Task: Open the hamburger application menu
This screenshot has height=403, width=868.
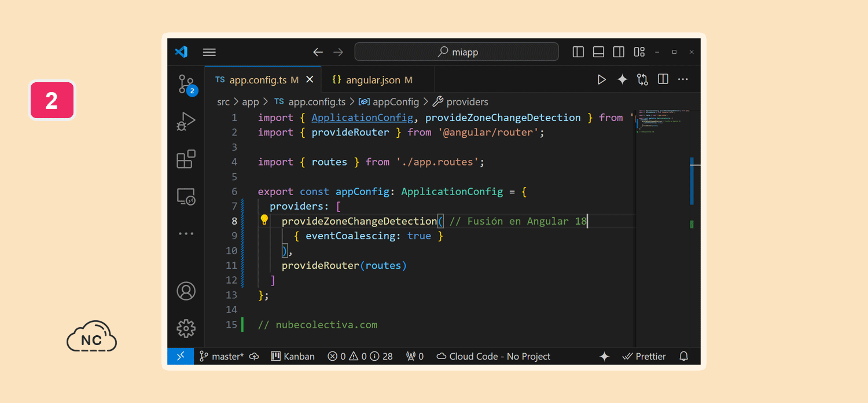Action: pos(209,52)
